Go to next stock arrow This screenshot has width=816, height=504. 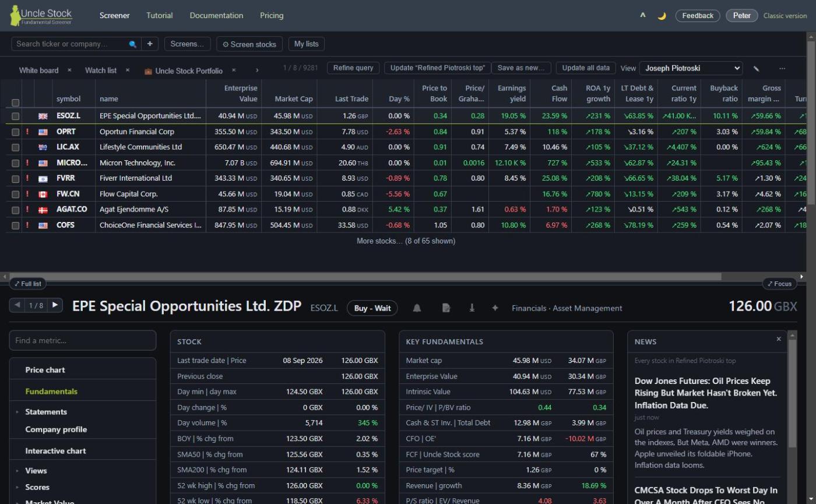[x=55, y=305]
